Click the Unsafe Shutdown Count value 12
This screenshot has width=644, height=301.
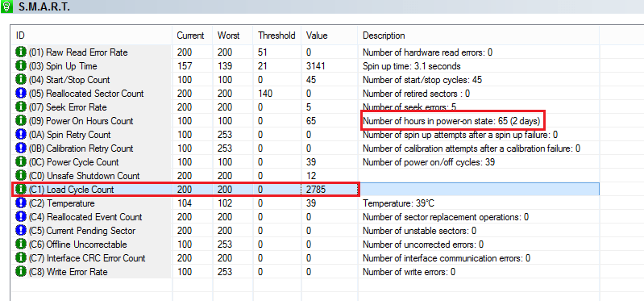coord(311,176)
